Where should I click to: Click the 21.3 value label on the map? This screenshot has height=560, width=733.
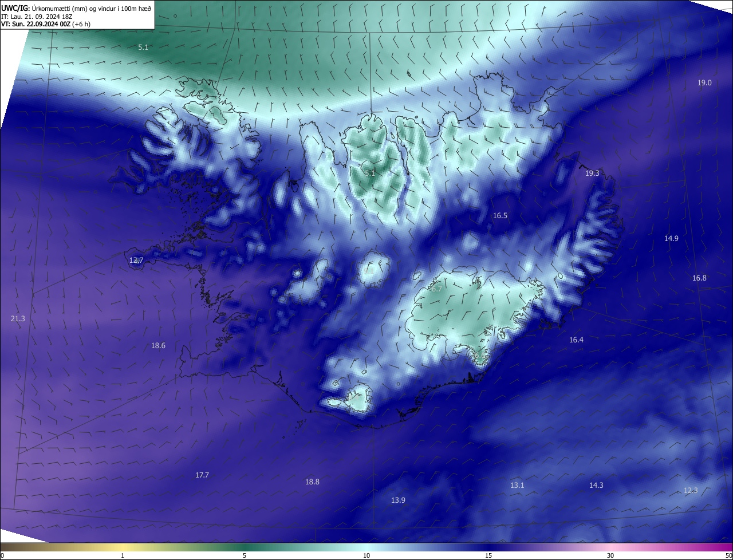tap(18, 318)
